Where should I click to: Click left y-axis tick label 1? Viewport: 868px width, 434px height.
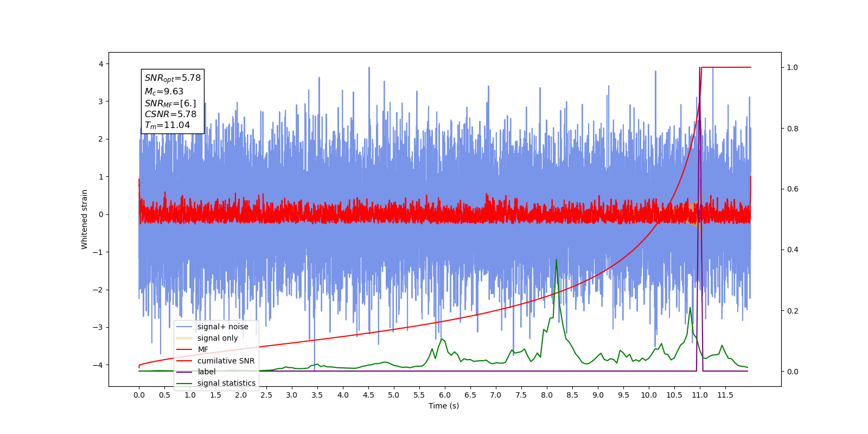click(100, 177)
